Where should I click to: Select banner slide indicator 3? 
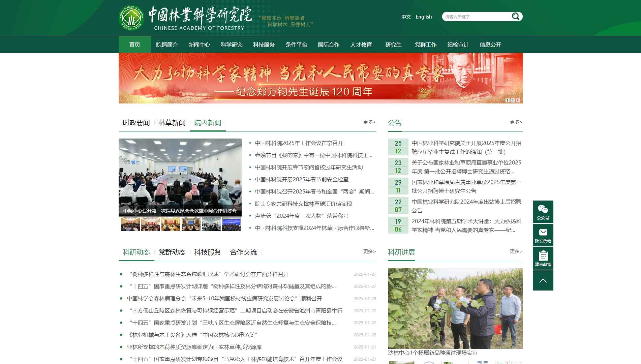point(518,100)
